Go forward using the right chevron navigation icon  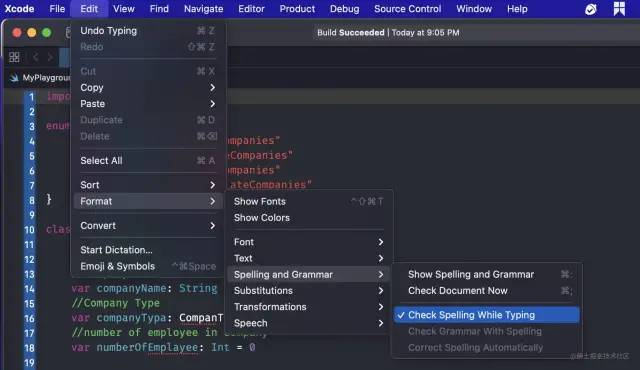coord(50,57)
